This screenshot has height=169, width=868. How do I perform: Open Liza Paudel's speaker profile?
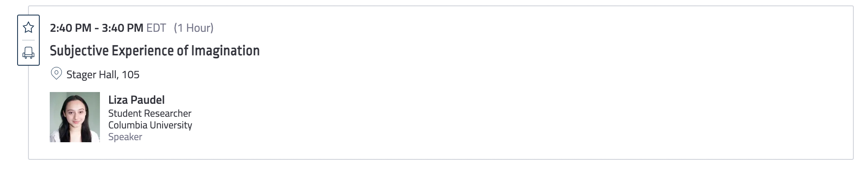[136, 100]
